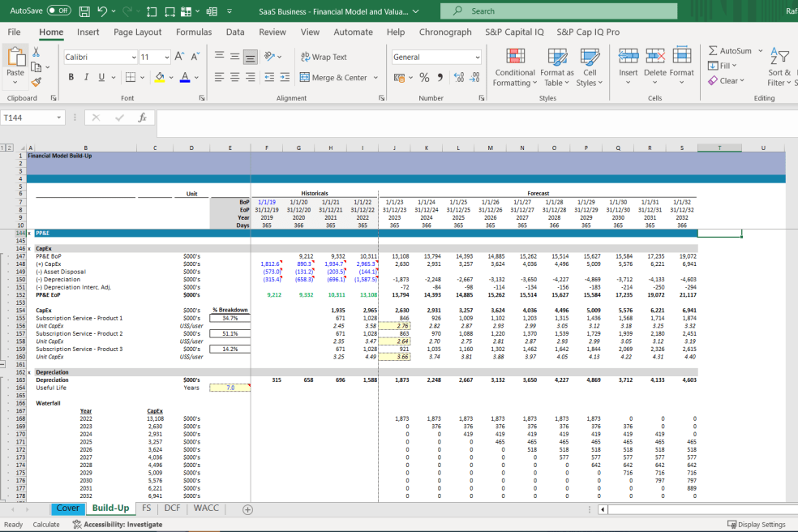Viewport: 798px width, 532px height.
Task: Toggle bold formatting
Action: (x=71, y=75)
